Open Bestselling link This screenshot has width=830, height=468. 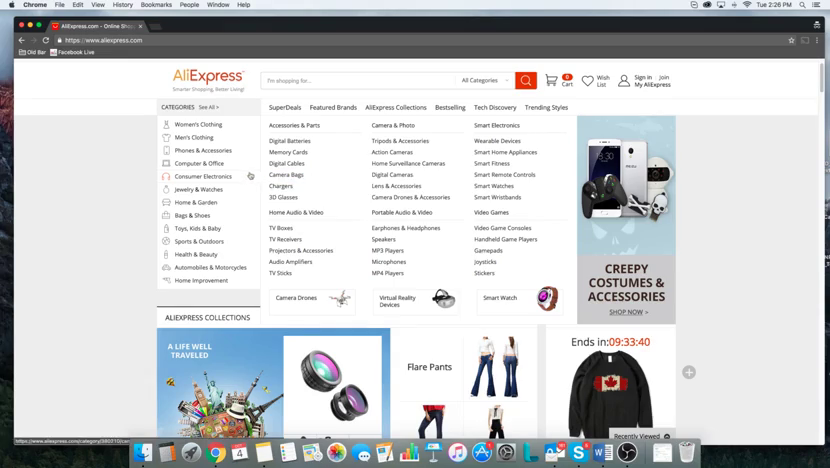(x=450, y=107)
